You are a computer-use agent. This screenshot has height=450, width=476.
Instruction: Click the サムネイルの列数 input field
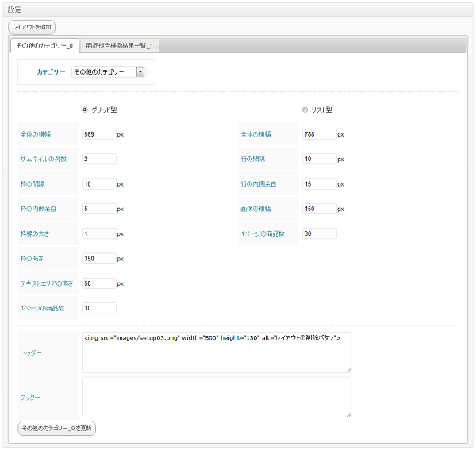click(99, 159)
